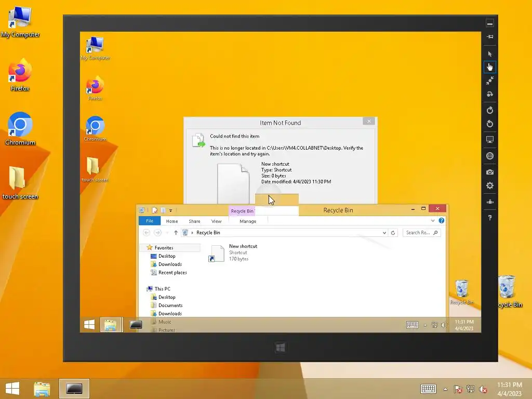Select Chromium shortcut on host desktop

pos(20,129)
